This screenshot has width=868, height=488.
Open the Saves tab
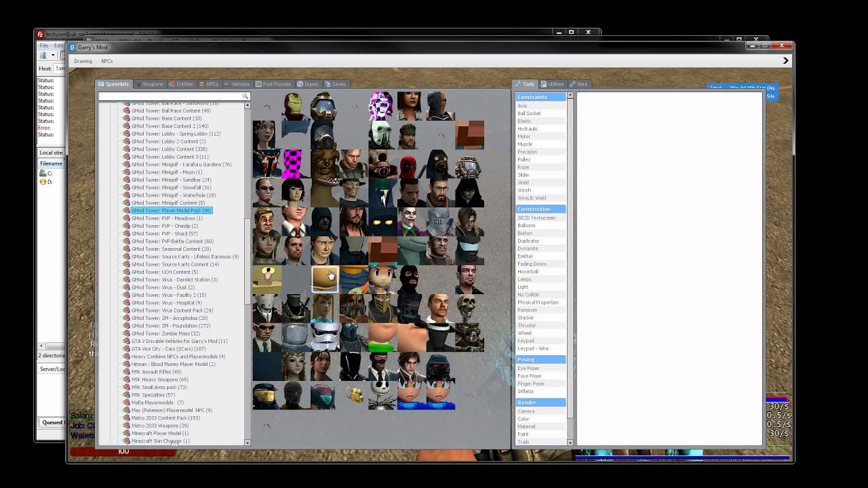(336, 84)
